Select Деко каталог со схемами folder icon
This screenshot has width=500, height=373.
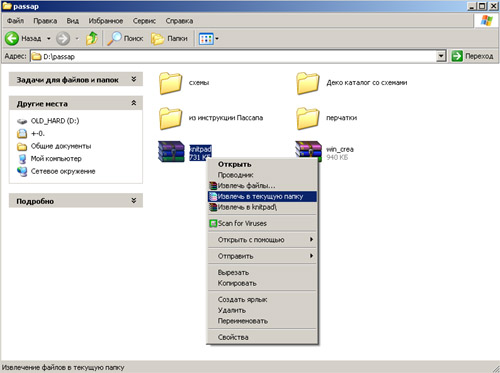click(x=307, y=83)
